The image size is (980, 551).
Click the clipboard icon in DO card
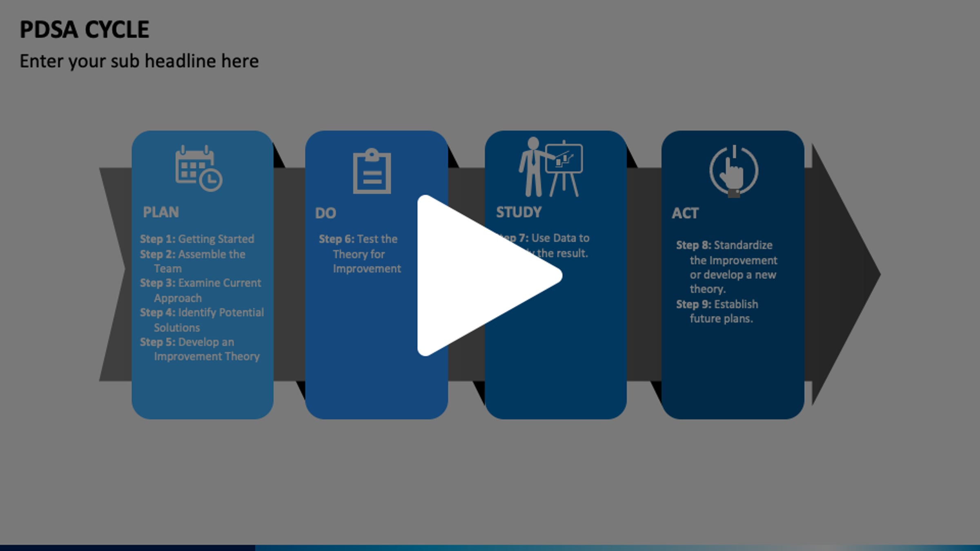(372, 171)
